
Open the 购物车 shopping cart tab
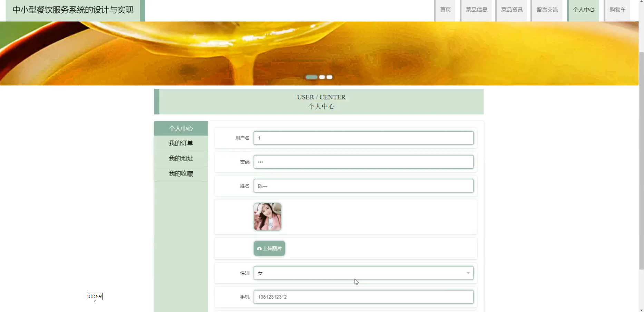point(617,10)
